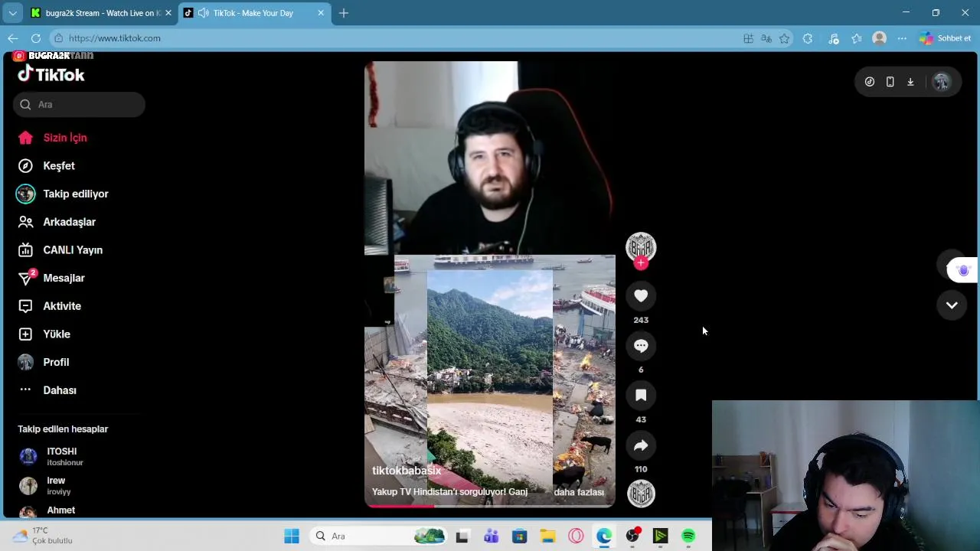Mute the TikTok tab audio icon
The width and height of the screenshot is (980, 551).
tap(203, 13)
